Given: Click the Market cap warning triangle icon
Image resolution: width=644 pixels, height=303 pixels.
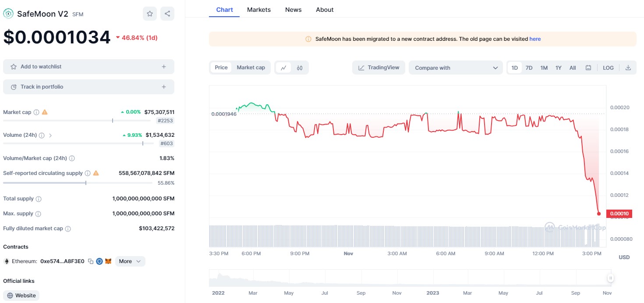Looking at the screenshot, I should 45,112.
